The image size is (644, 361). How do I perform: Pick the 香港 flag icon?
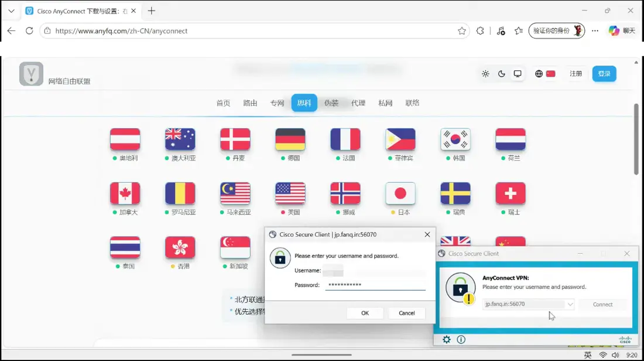[x=180, y=247]
